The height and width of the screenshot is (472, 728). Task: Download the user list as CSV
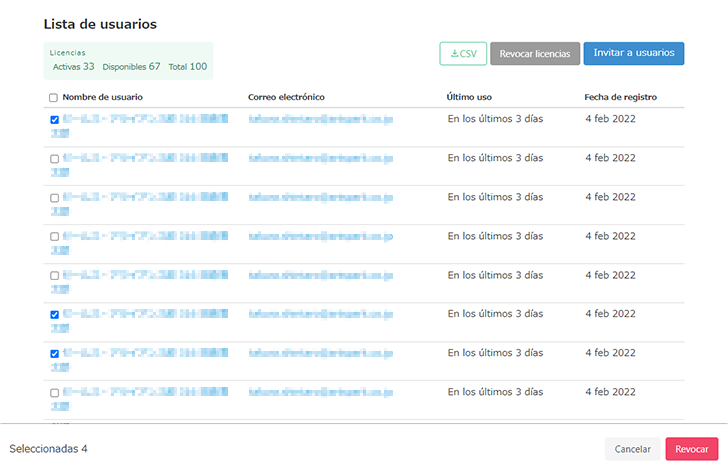pos(463,54)
